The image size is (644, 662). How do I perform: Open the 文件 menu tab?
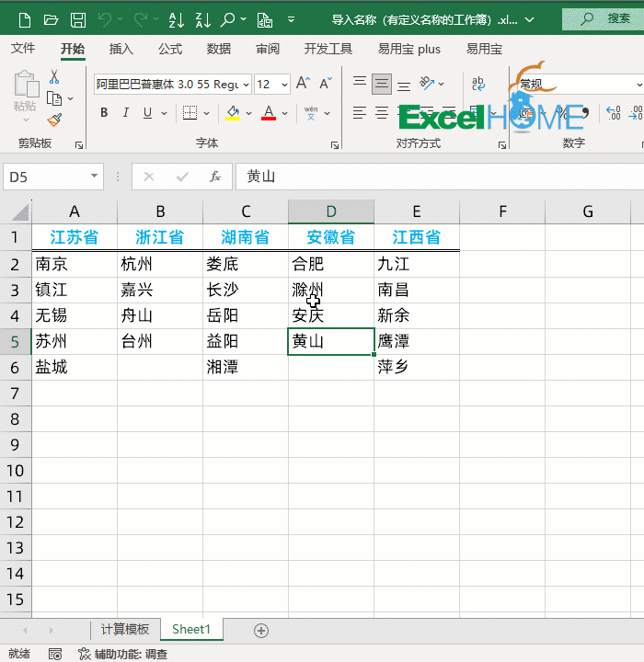point(23,49)
